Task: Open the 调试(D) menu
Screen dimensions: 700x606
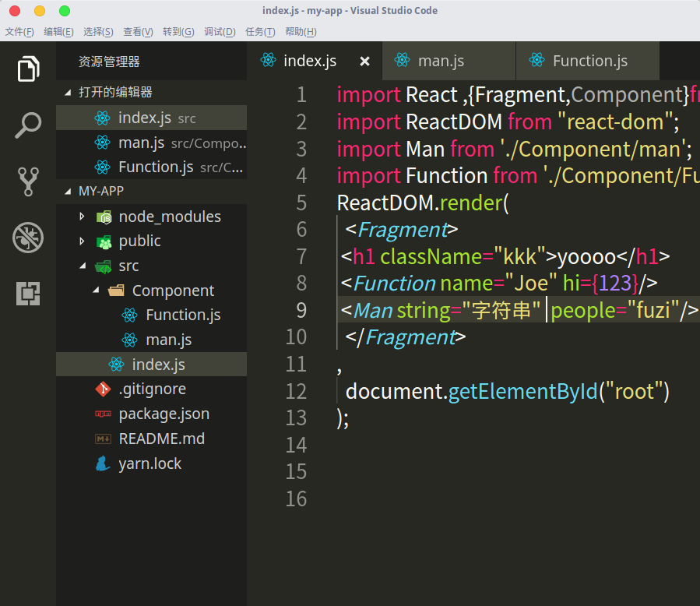Action: pyautogui.click(x=220, y=32)
